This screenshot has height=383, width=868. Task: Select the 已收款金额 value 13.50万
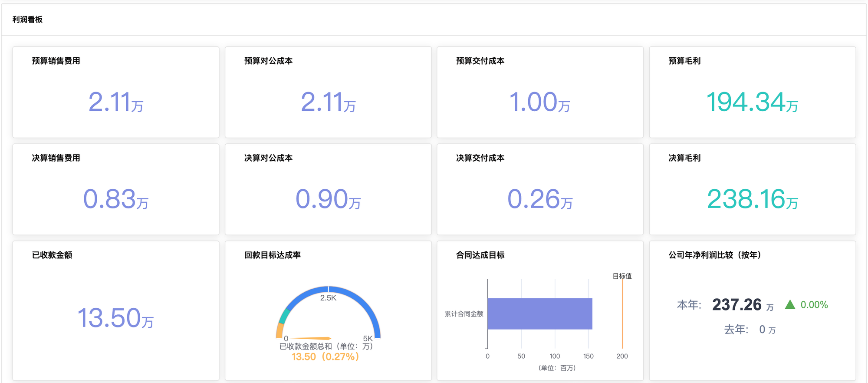coord(116,318)
